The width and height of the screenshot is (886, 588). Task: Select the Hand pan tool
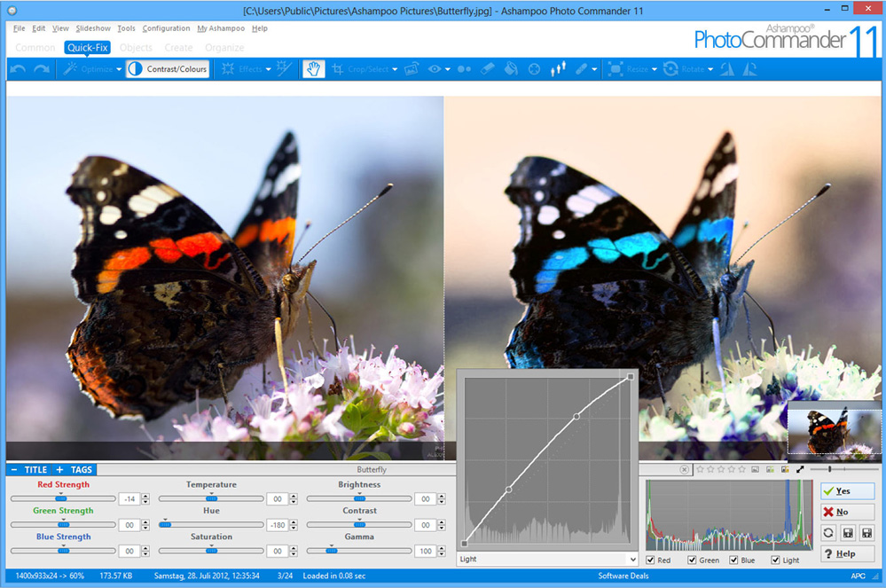click(313, 69)
